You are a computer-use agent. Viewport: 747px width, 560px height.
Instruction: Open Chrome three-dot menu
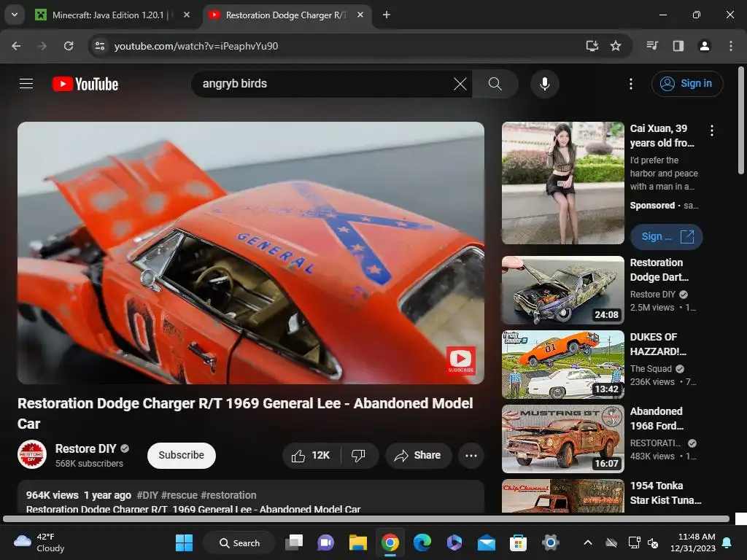coord(731,46)
